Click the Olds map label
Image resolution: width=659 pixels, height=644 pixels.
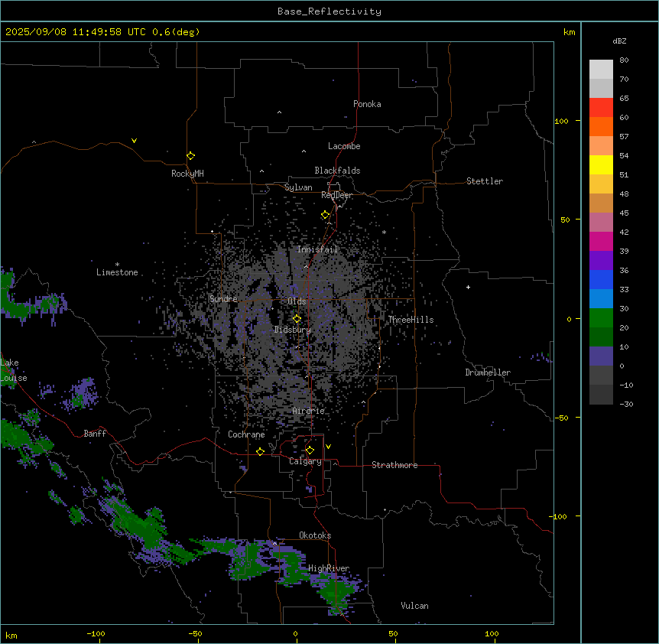(297, 301)
